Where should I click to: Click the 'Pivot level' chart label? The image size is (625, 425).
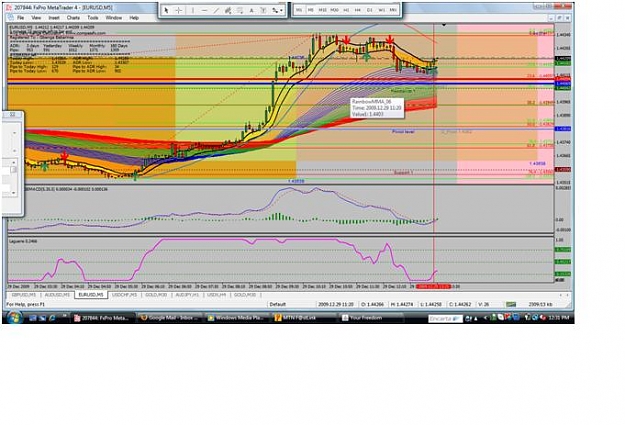pyautogui.click(x=403, y=132)
